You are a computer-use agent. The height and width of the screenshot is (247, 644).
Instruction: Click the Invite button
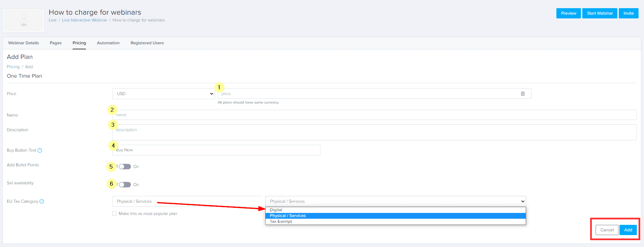tap(629, 13)
